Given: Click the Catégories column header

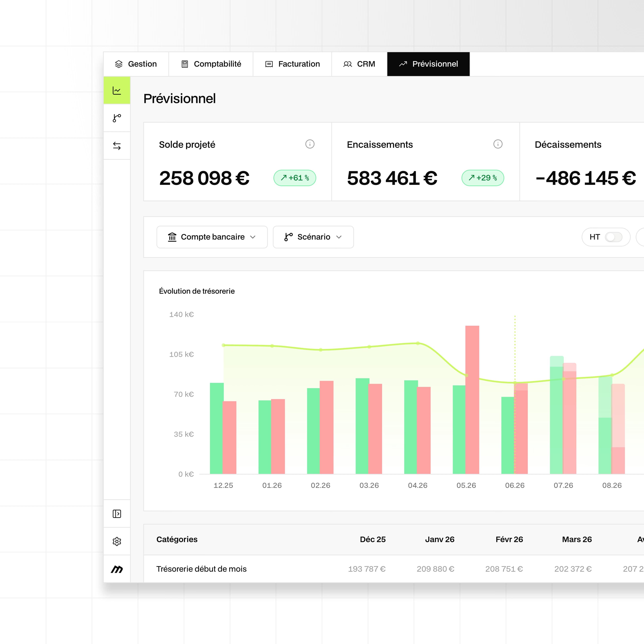Looking at the screenshot, I should click(x=177, y=539).
